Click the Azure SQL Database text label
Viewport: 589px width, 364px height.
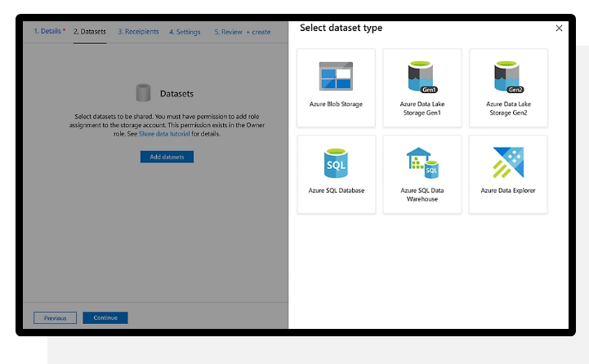tap(336, 191)
